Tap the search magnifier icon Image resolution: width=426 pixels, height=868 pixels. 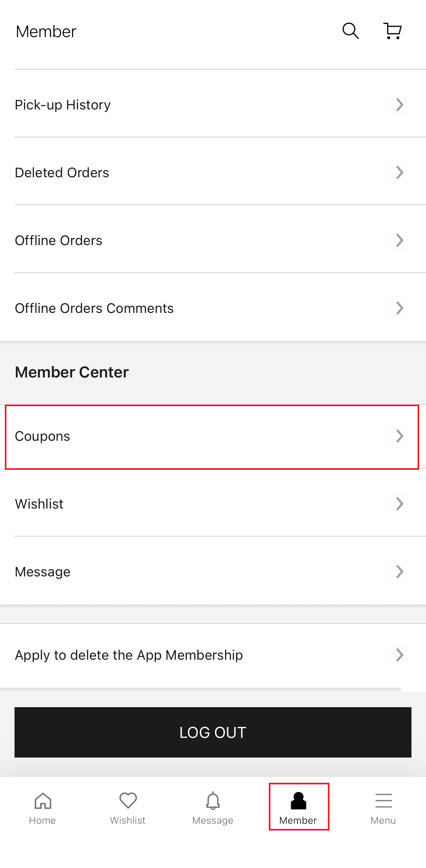[x=350, y=31]
